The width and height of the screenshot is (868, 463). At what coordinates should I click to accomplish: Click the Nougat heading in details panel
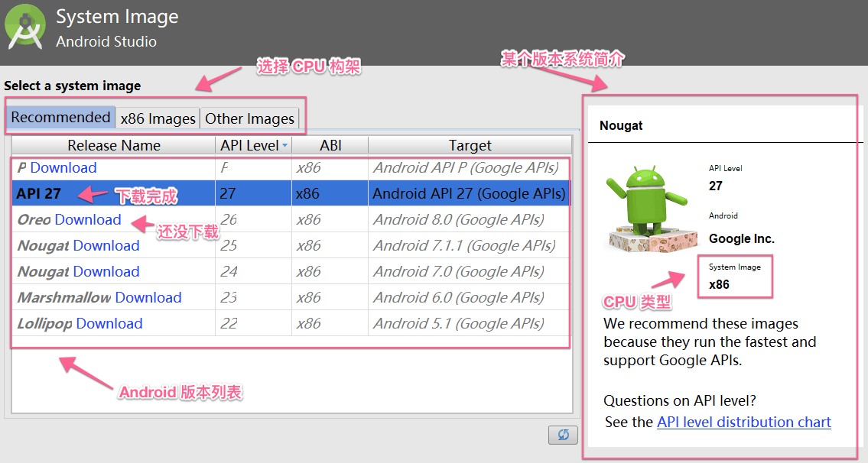(621, 125)
